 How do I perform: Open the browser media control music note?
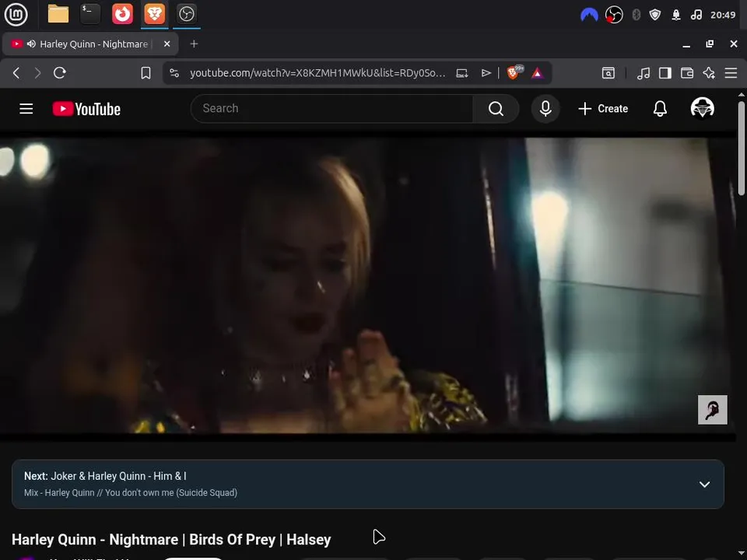(644, 73)
